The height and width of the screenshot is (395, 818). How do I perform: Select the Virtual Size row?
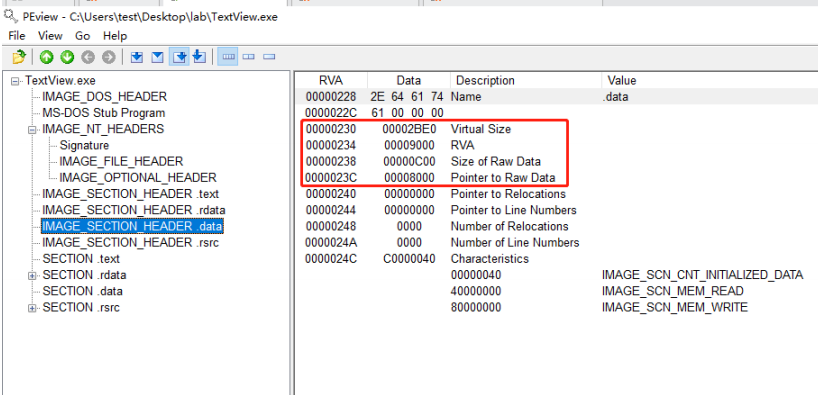tap(557, 129)
